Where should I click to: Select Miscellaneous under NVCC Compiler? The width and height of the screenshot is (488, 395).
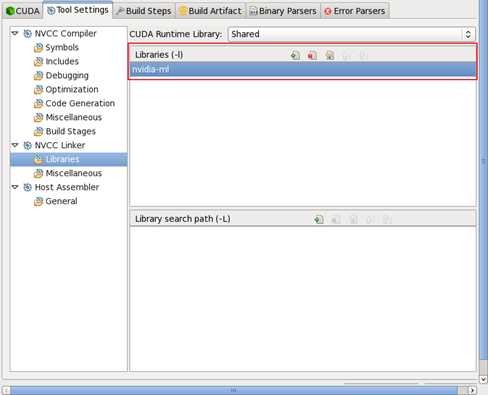[x=74, y=117]
